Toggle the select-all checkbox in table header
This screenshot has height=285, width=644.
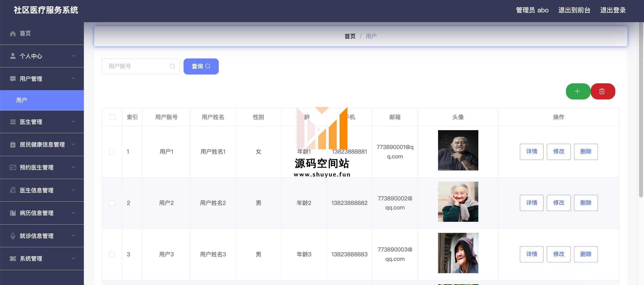(113, 117)
